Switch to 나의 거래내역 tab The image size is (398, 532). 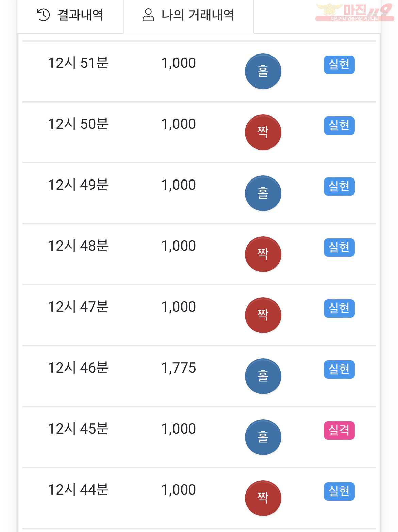[188, 16]
